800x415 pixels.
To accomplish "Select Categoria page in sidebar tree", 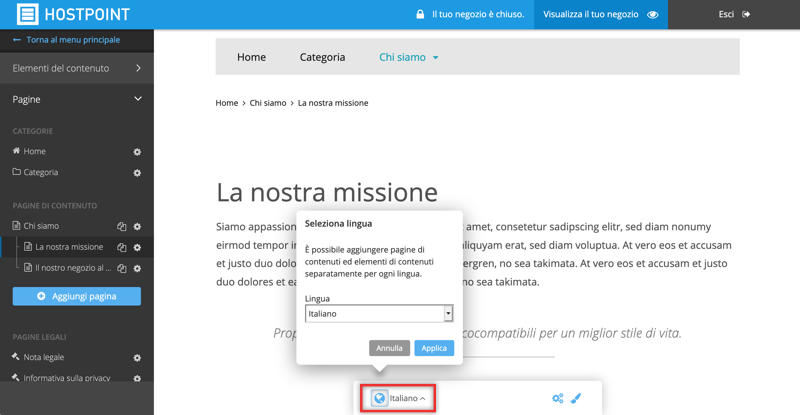I will coord(41,172).
